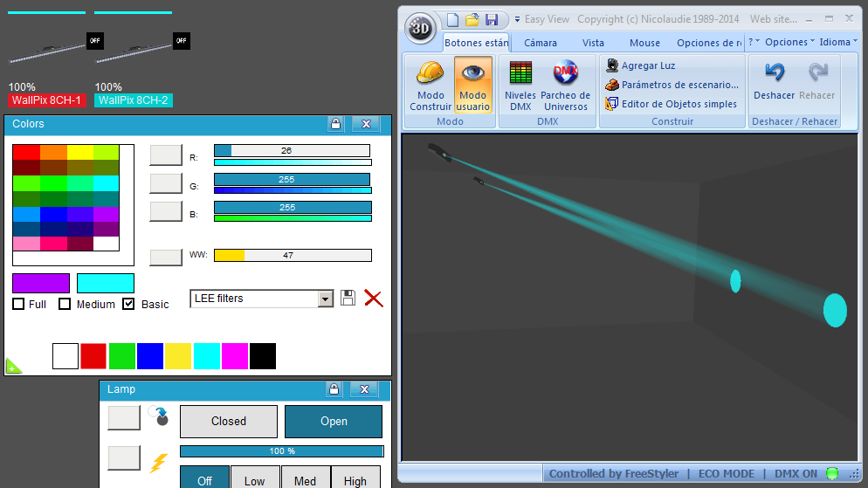This screenshot has width=868, height=488.
Task: Switch to Mouse ribbon tab
Action: pyautogui.click(x=644, y=43)
